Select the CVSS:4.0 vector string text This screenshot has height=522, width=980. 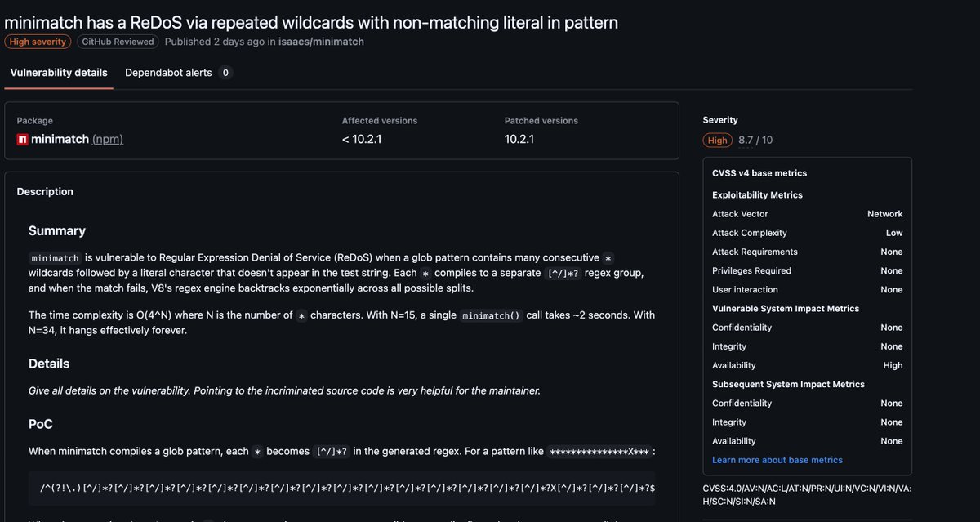coord(808,495)
